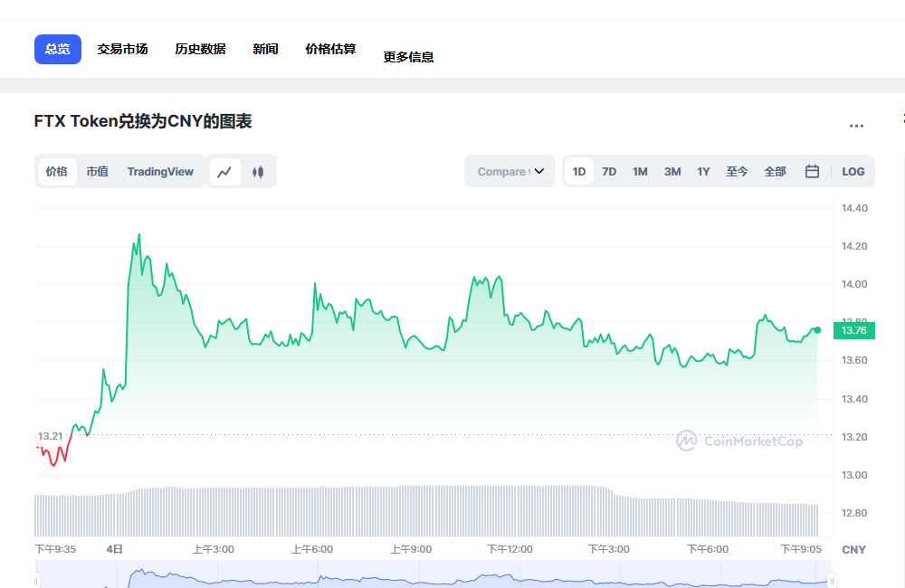This screenshot has height=588, width=905.
Task: Open the 更多信息 tab
Action: (409, 57)
